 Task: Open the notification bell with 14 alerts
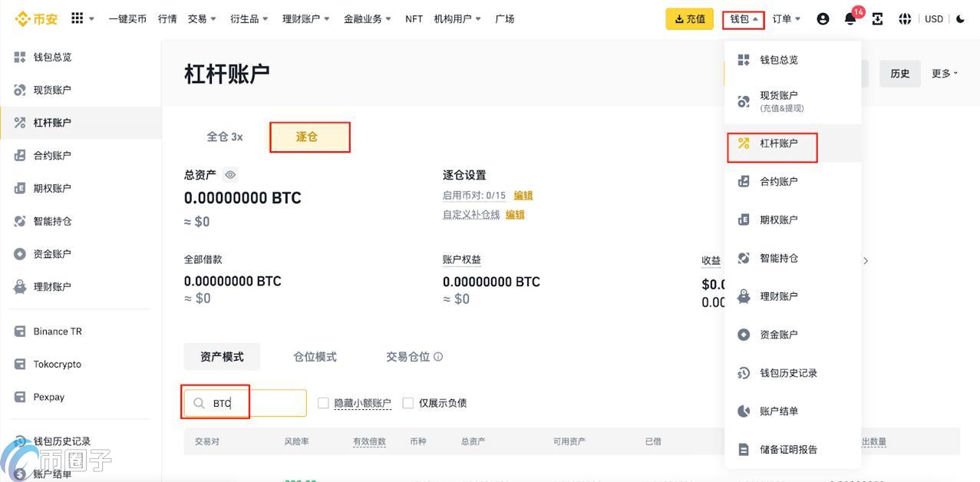tap(850, 18)
